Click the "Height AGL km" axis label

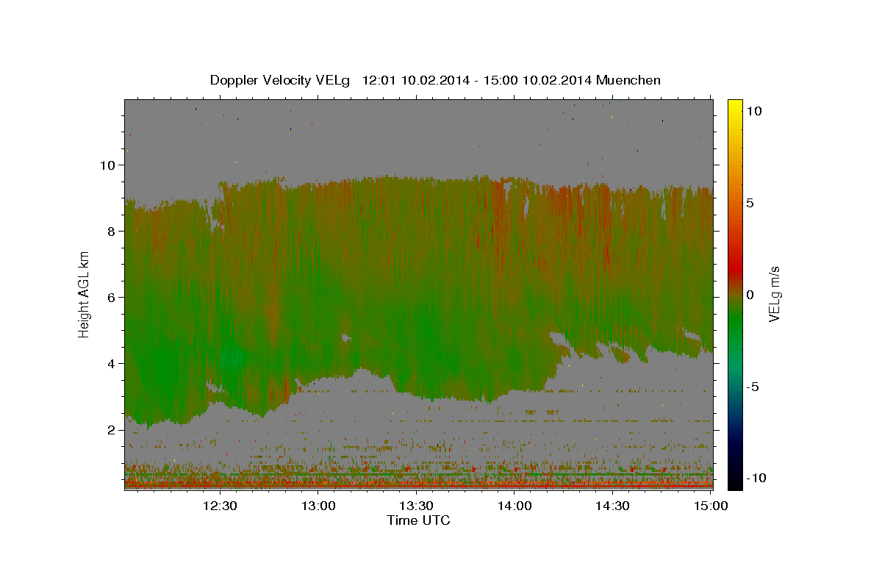(84, 294)
